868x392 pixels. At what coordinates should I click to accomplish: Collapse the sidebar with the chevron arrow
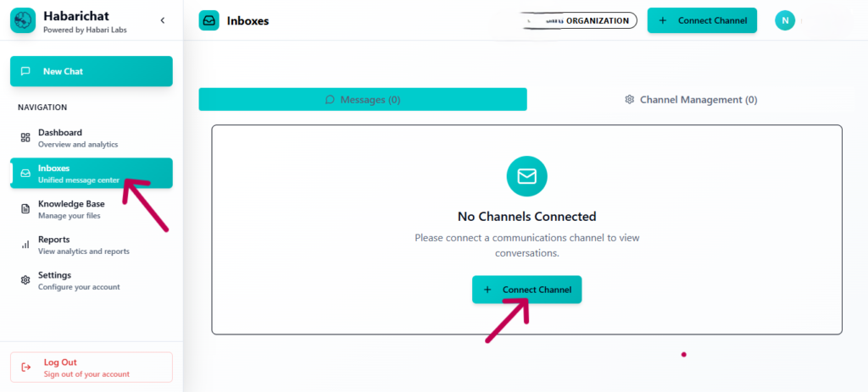pos(163,20)
